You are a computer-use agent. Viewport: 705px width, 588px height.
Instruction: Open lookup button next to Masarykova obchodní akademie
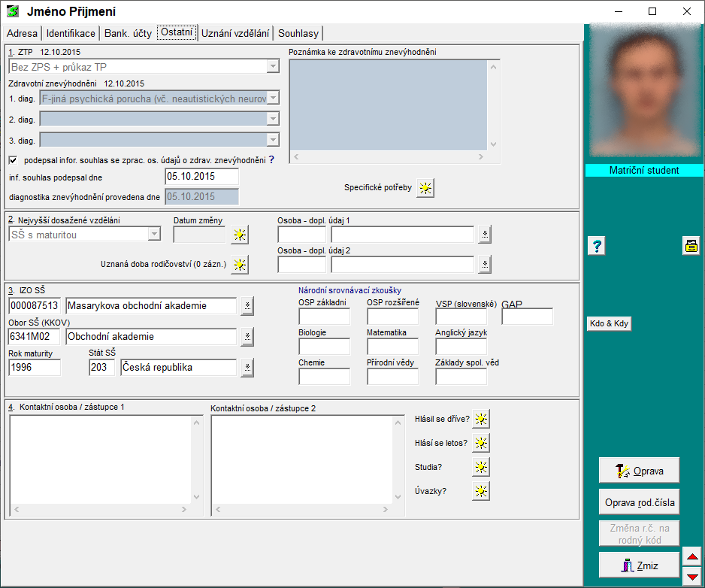pyautogui.click(x=247, y=305)
